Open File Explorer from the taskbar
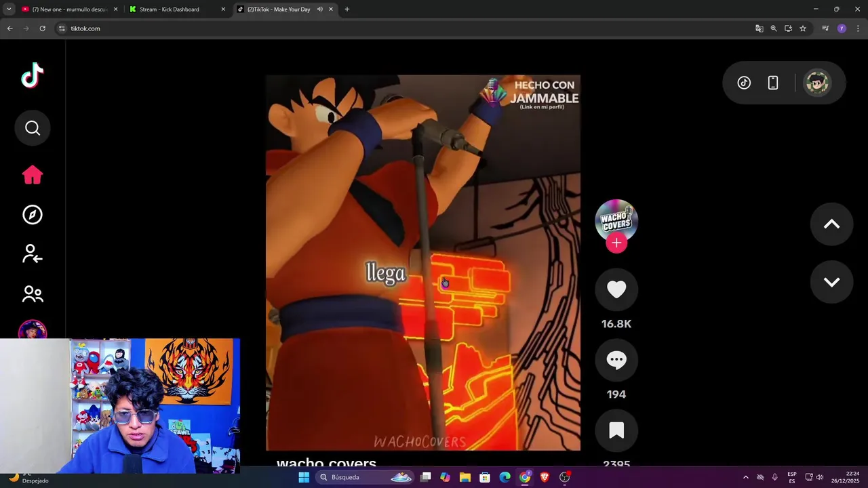The width and height of the screenshot is (868, 488). 465,477
